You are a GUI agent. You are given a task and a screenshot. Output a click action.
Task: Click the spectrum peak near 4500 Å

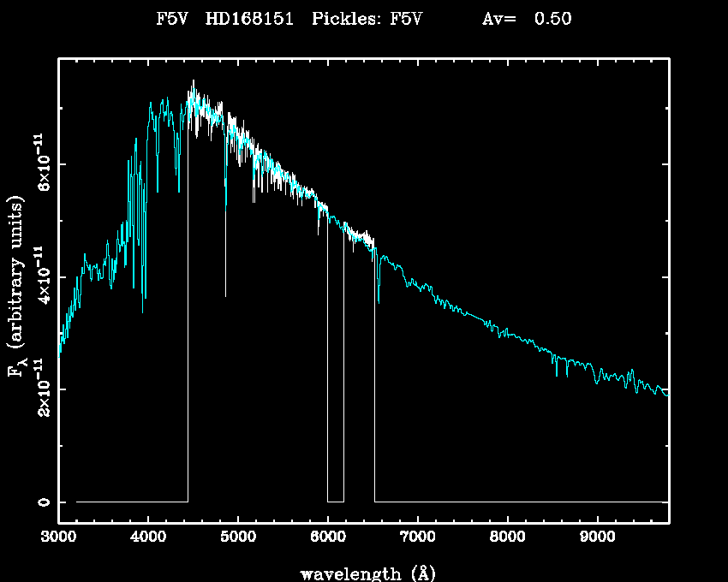(x=194, y=86)
